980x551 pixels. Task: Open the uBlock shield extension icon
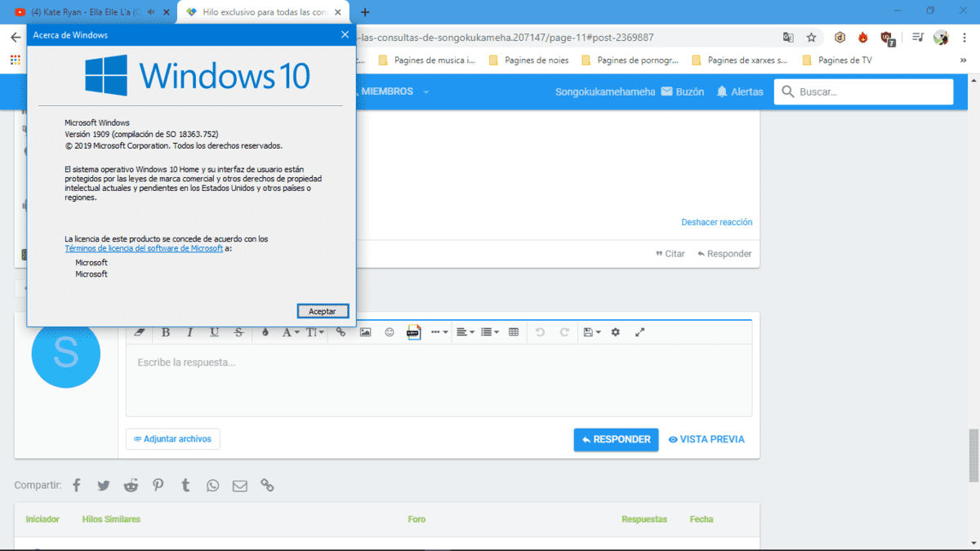point(887,38)
